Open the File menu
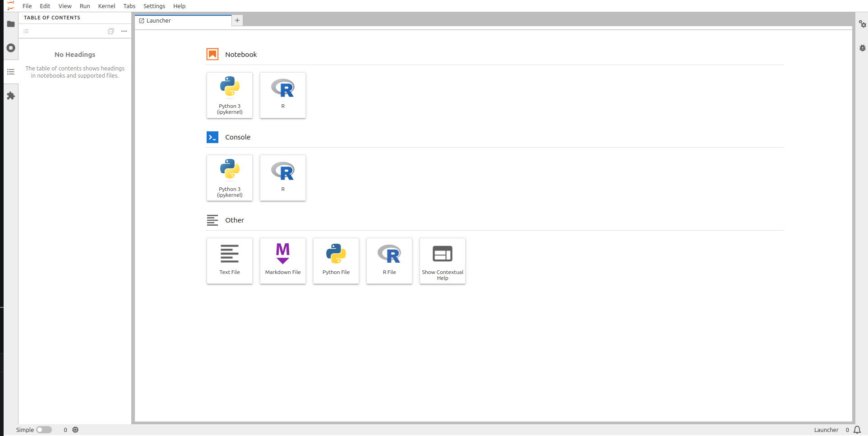Screen dimensions: 868x436 [27, 6]
